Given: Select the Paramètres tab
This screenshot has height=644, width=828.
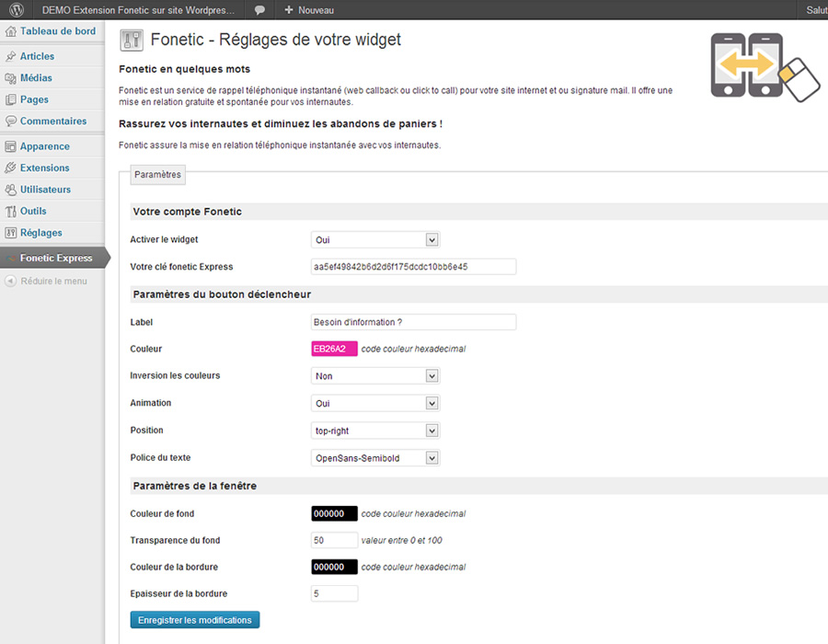Looking at the screenshot, I should tap(157, 174).
